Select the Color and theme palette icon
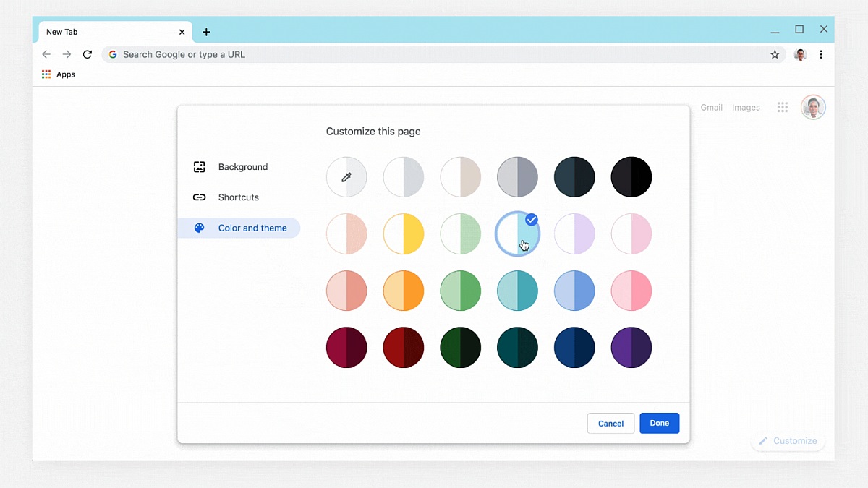 point(199,228)
